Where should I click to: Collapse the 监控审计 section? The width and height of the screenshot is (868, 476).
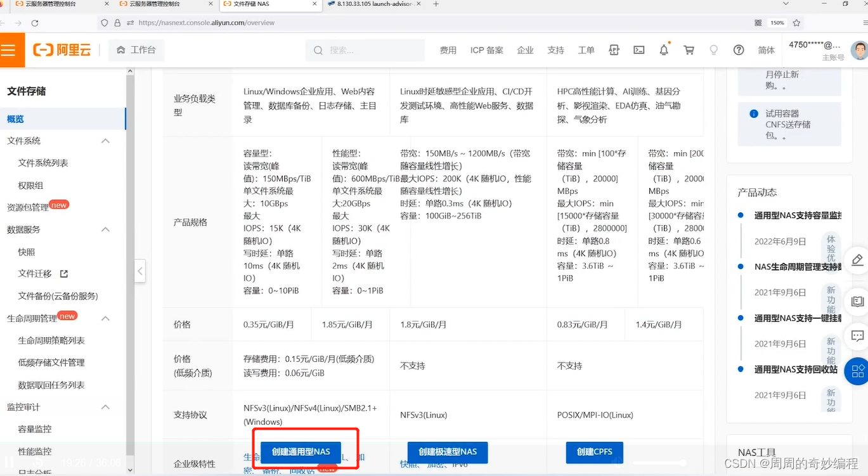click(x=105, y=407)
